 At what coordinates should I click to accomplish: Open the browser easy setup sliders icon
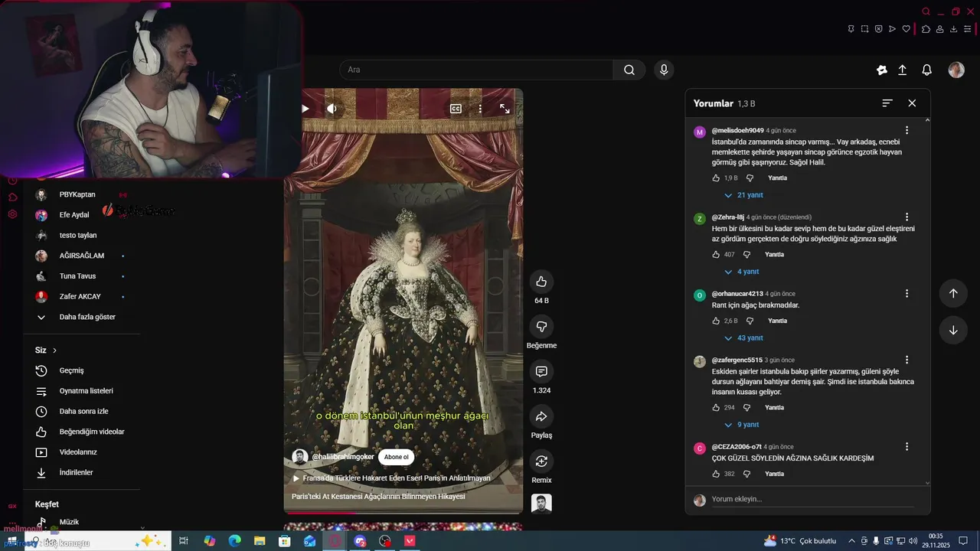[x=968, y=29]
